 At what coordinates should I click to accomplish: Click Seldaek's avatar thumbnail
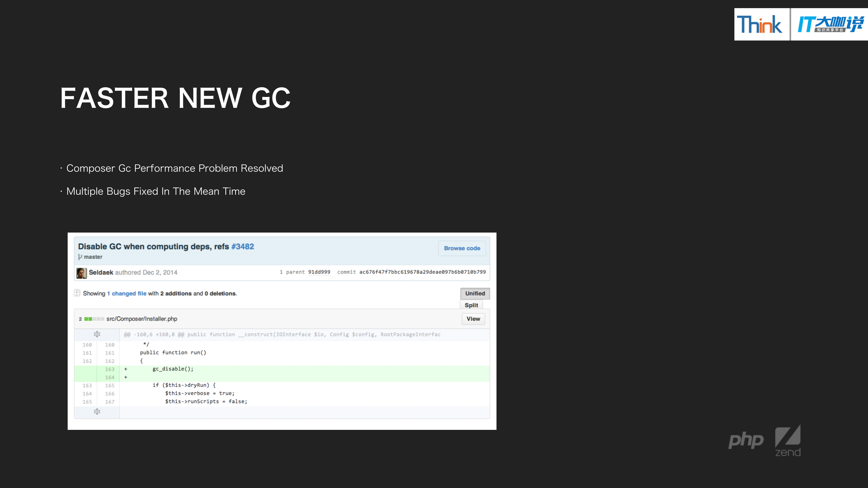coord(81,273)
